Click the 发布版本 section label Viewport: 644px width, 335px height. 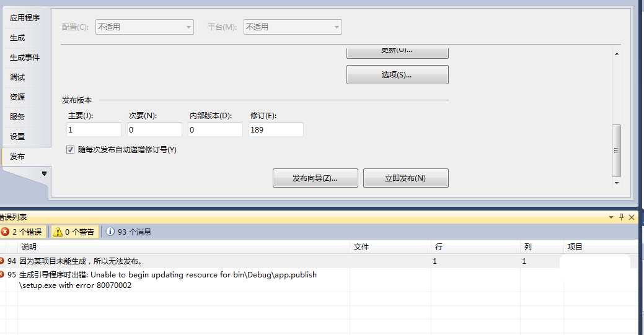point(77,100)
